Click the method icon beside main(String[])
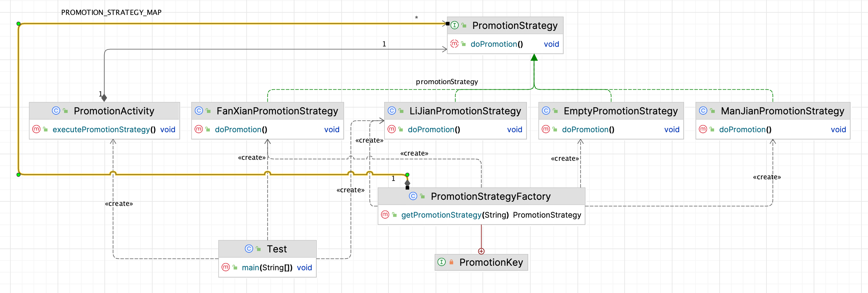Viewport: 868px width, 293px height. click(x=225, y=267)
